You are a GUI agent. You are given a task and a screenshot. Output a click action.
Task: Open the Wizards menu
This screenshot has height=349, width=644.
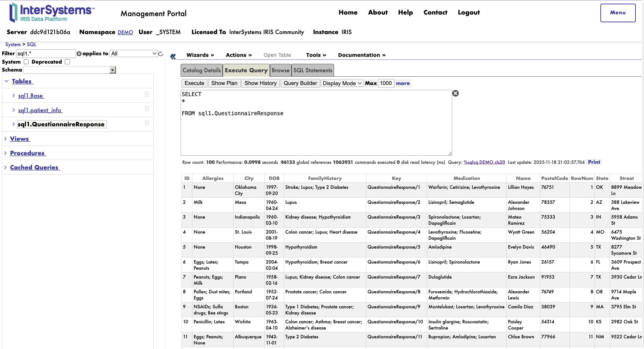(x=200, y=55)
